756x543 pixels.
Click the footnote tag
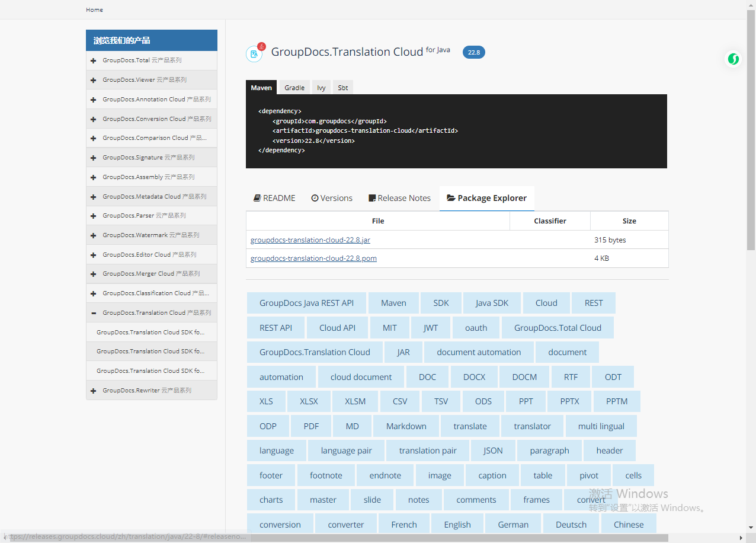[326, 475]
